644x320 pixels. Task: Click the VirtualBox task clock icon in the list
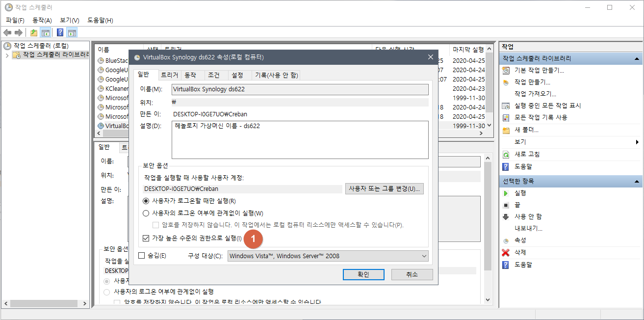[101, 126]
